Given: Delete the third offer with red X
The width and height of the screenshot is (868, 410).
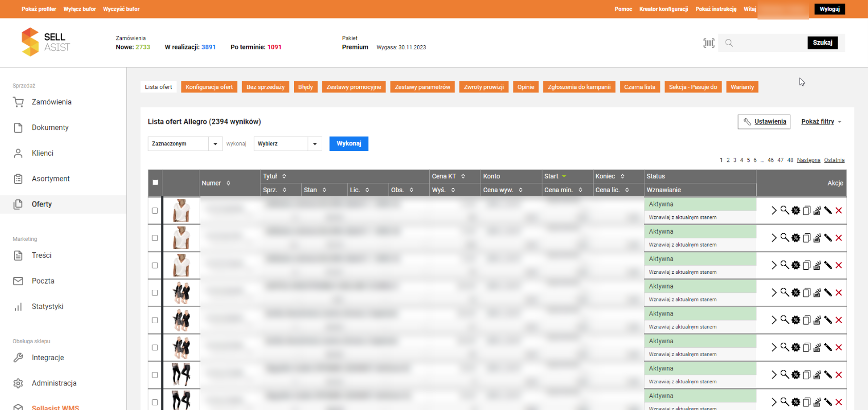Looking at the screenshot, I should click(839, 265).
